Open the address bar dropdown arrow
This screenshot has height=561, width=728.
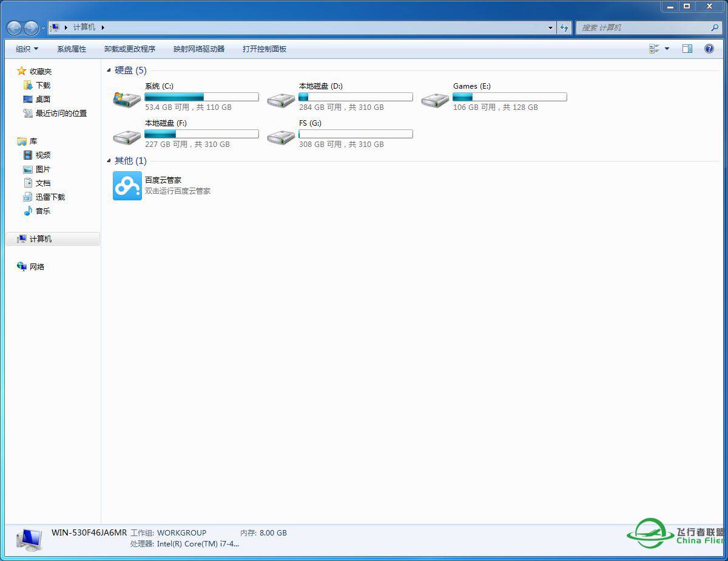pyautogui.click(x=550, y=27)
